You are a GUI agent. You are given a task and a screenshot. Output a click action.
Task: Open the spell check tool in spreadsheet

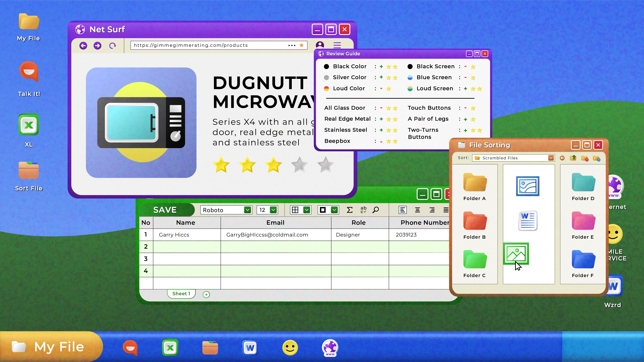pyautogui.click(x=363, y=210)
